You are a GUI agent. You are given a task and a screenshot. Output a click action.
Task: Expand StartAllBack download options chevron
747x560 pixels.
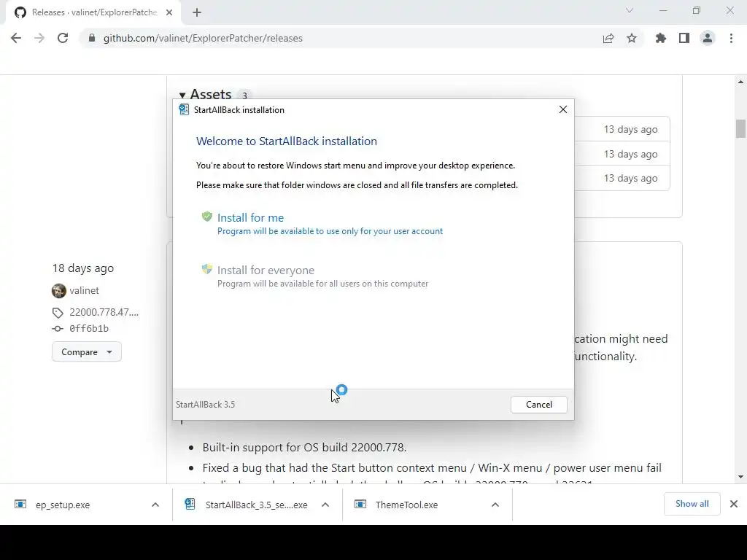pyautogui.click(x=325, y=505)
